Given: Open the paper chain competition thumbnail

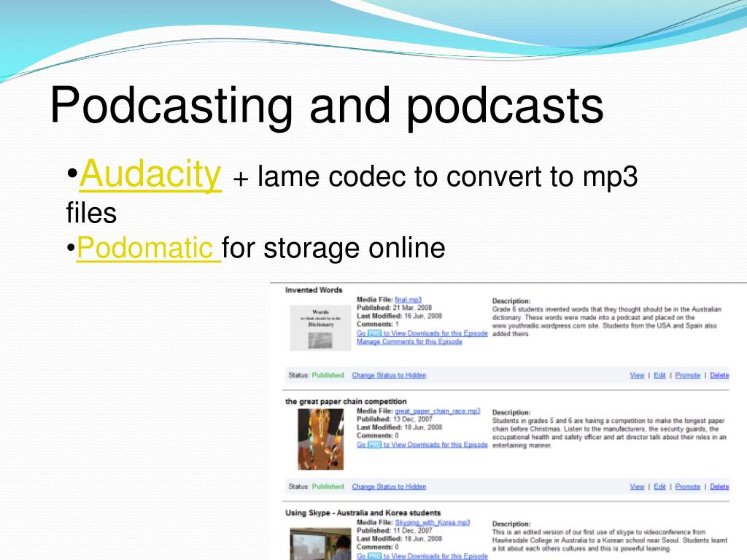Looking at the screenshot, I should tap(321, 439).
